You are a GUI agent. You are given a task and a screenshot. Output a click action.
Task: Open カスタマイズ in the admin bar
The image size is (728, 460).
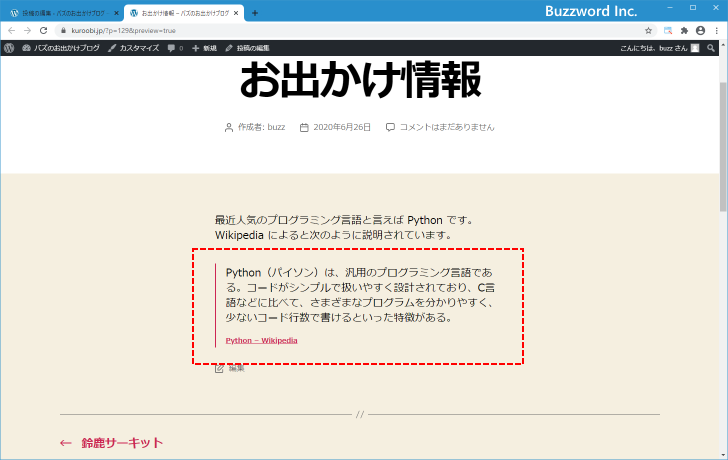pyautogui.click(x=134, y=48)
